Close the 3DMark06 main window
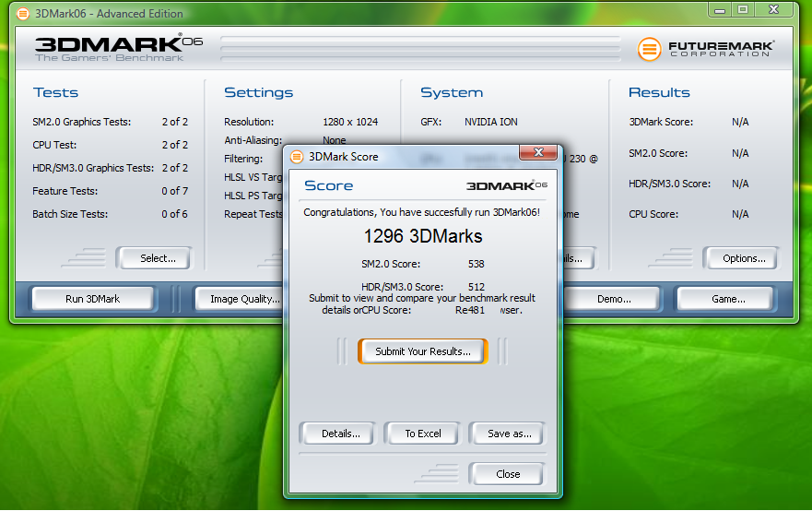This screenshot has width=812, height=511. (773, 10)
